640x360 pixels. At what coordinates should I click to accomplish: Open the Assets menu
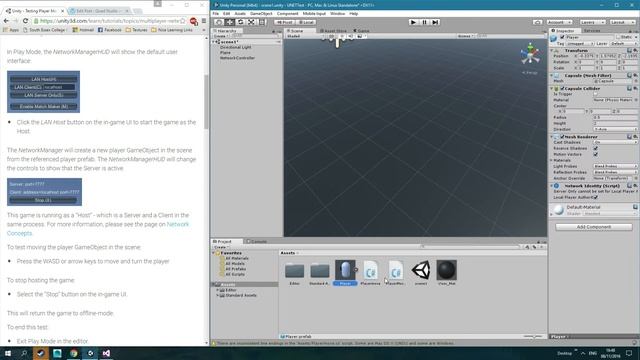[240, 13]
